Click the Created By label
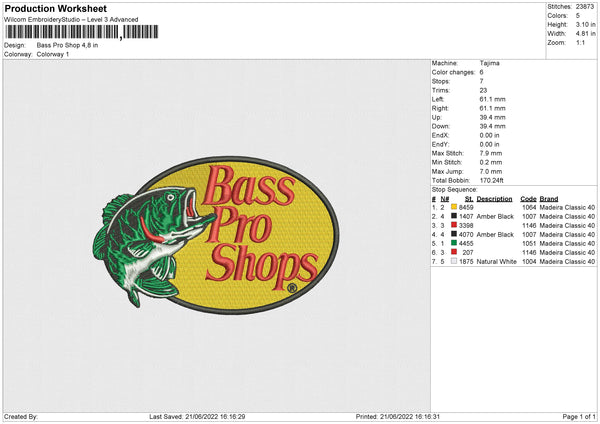Viewport: 600px width, 424px height. tap(21, 416)
